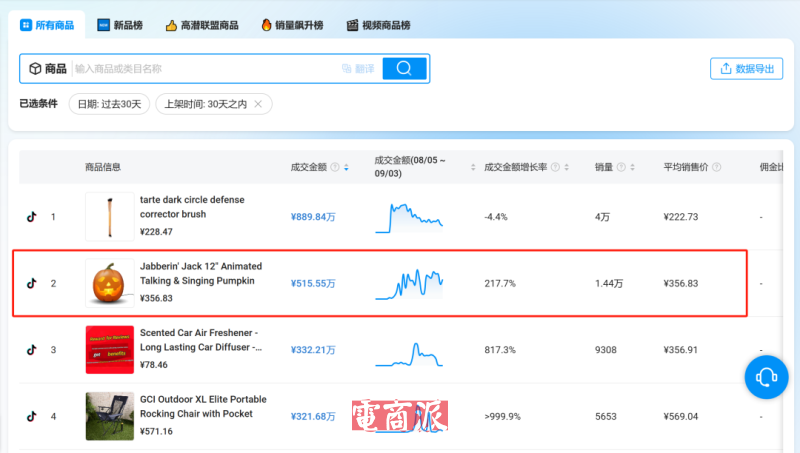Remove the 上架时间 30天之内 filter
Screen dimensions: 800x453
[258, 104]
